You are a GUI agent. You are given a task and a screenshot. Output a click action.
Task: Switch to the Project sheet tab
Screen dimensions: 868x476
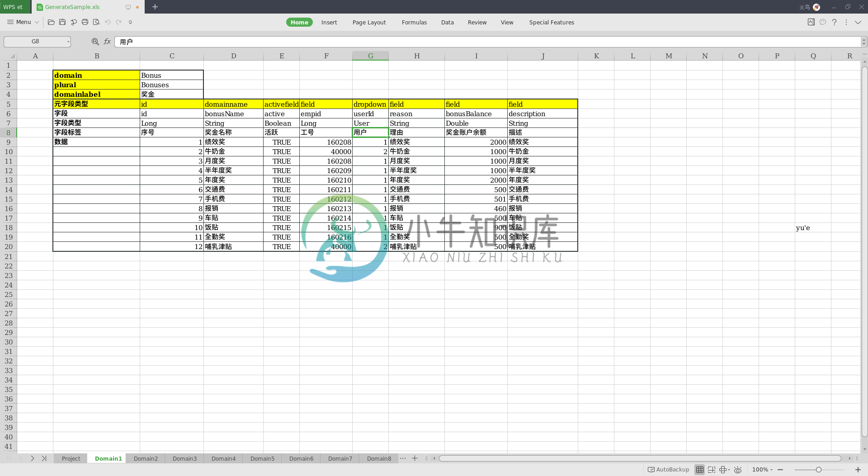click(x=71, y=458)
